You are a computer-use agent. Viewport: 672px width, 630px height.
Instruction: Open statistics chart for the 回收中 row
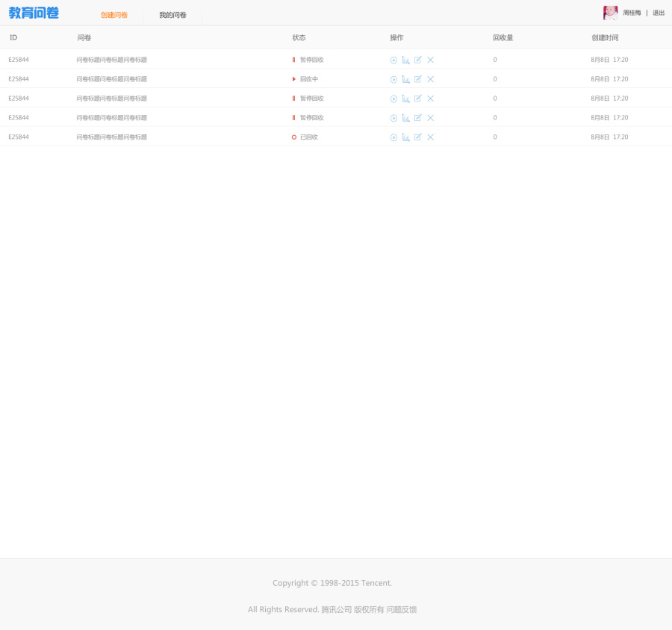tap(406, 79)
